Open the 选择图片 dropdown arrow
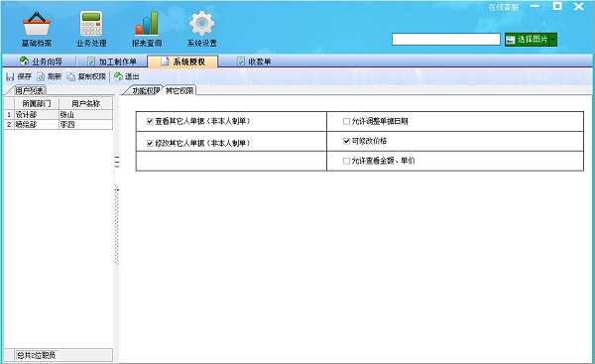595x364 pixels. (x=553, y=40)
